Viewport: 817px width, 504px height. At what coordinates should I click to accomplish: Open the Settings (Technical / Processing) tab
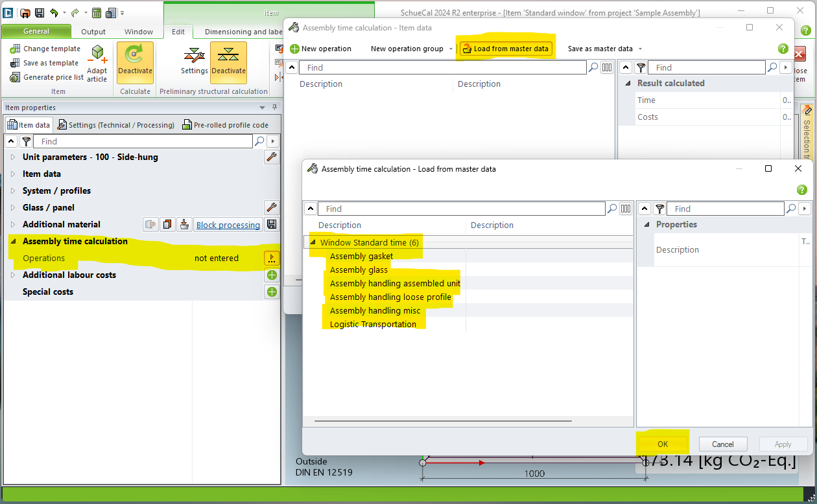pyautogui.click(x=115, y=125)
